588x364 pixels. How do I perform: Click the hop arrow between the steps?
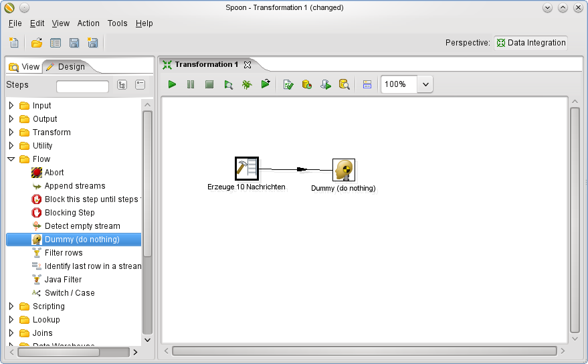coord(302,169)
